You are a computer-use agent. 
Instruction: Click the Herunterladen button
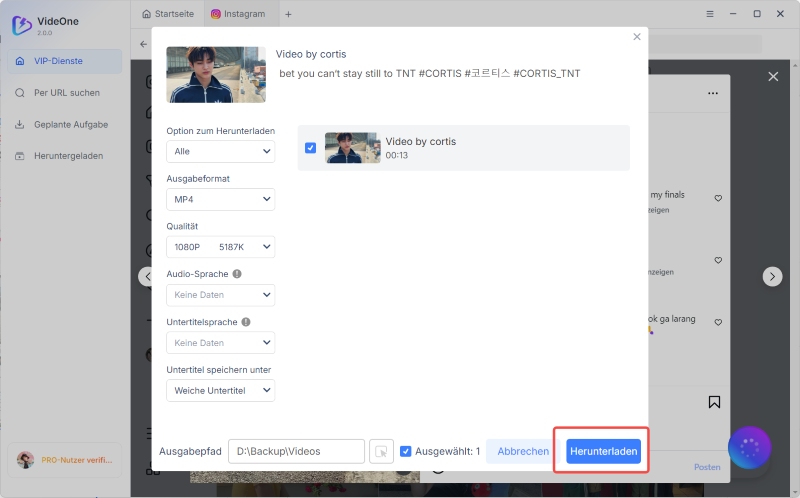coord(603,452)
